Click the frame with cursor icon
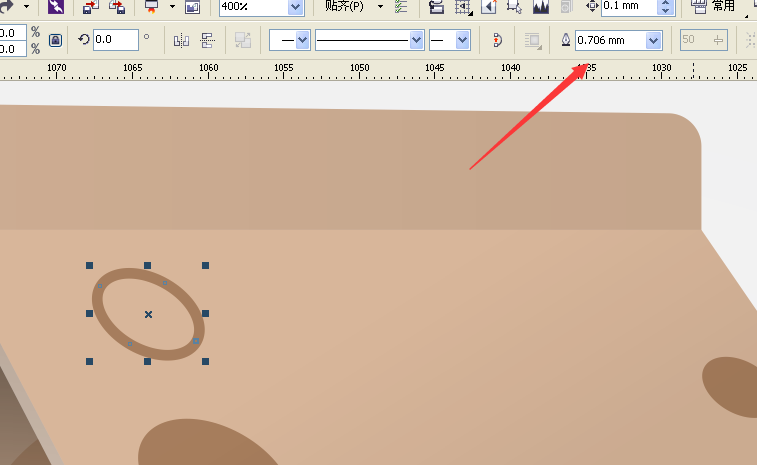 point(514,6)
